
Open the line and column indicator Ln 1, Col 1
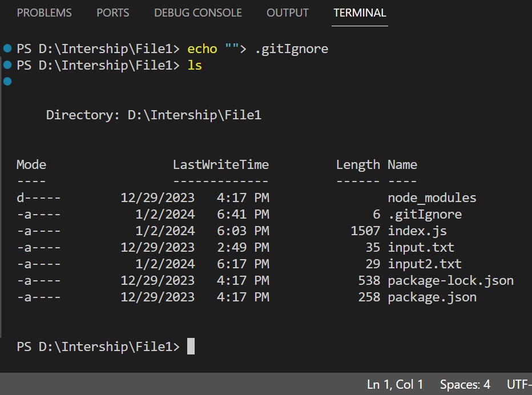(394, 384)
